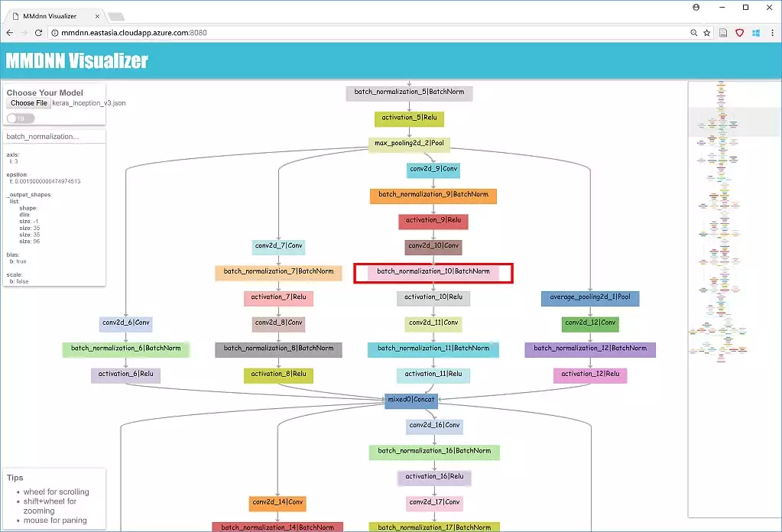This screenshot has height=532, width=782.
Task: Select the conv2d_12|Conv node
Action: click(590, 324)
